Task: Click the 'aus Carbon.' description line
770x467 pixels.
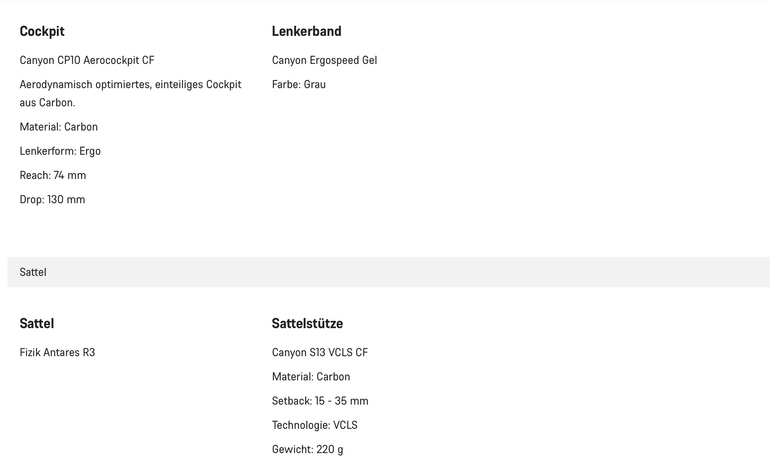Action: (47, 102)
